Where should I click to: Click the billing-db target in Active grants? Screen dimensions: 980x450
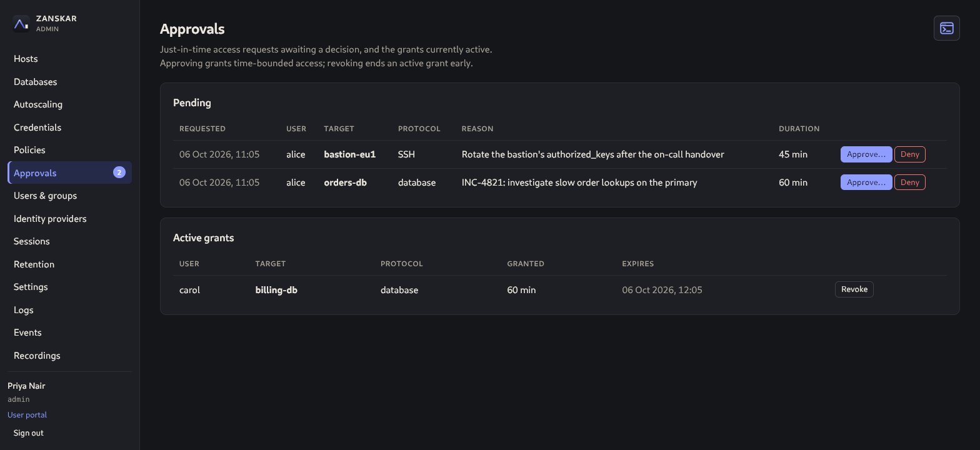coord(276,290)
